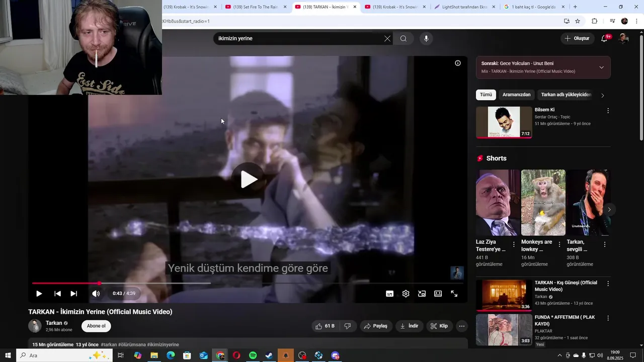
Task: Toggle subtitles on the player
Action: (x=389, y=294)
